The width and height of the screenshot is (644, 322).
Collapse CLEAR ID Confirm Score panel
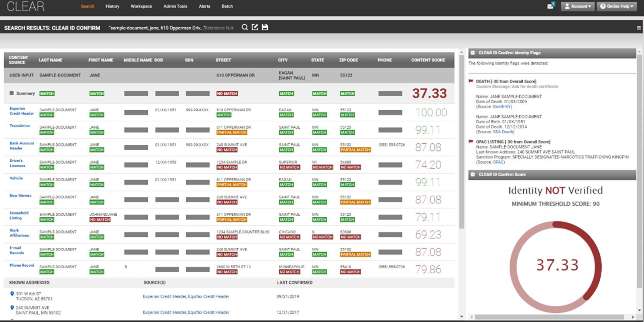[472, 175]
